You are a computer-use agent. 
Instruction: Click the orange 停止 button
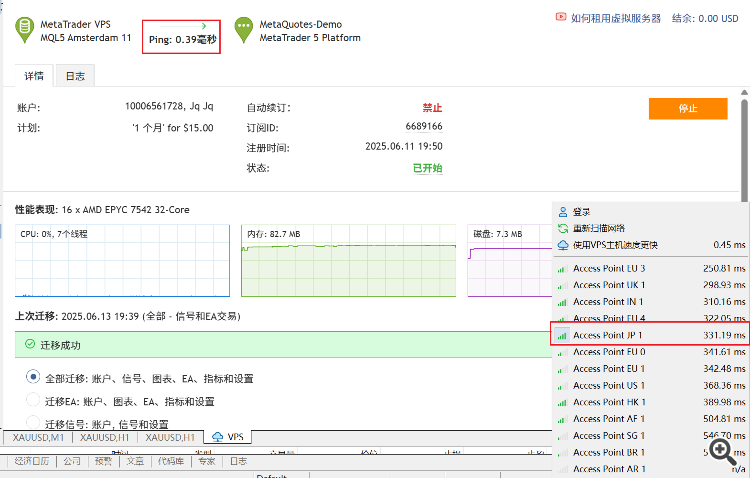coord(688,109)
